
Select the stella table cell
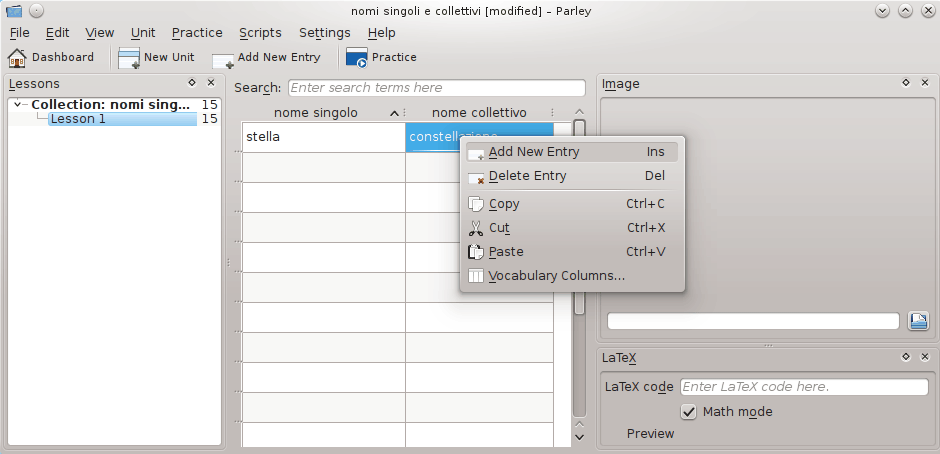[x=323, y=137]
